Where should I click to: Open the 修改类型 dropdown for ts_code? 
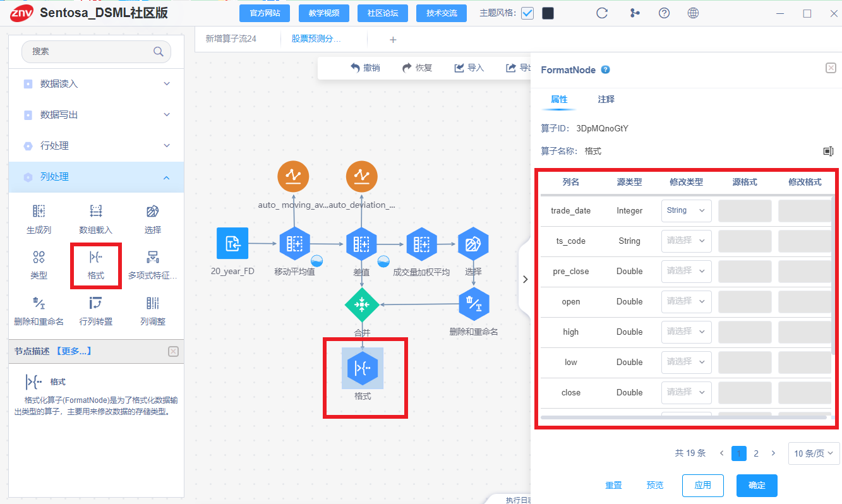pyautogui.click(x=686, y=241)
